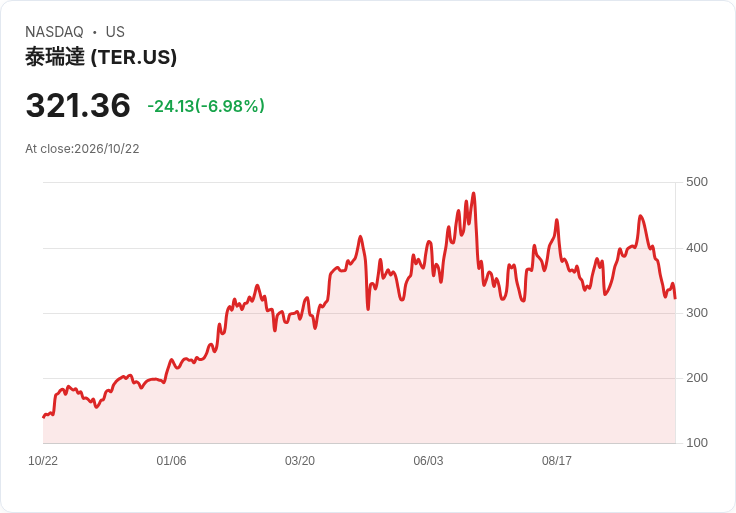Click the 321.36 price value
Image resolution: width=736 pixels, height=513 pixels.
tap(78, 105)
